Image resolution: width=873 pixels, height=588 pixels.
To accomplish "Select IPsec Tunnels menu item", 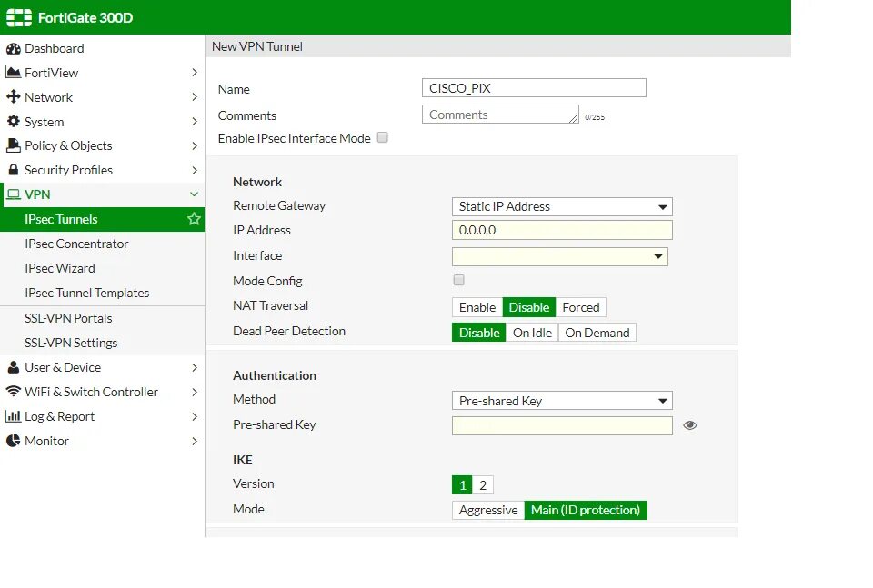I will point(103,219).
